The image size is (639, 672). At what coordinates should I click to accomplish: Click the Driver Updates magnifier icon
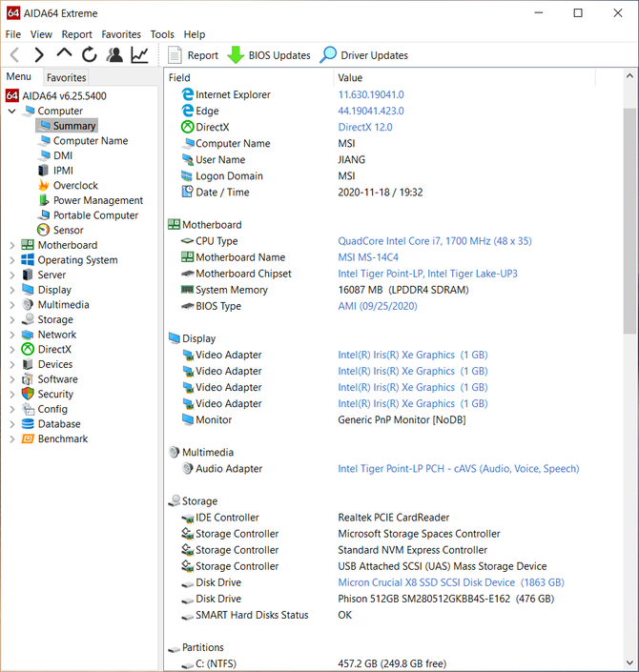[328, 55]
